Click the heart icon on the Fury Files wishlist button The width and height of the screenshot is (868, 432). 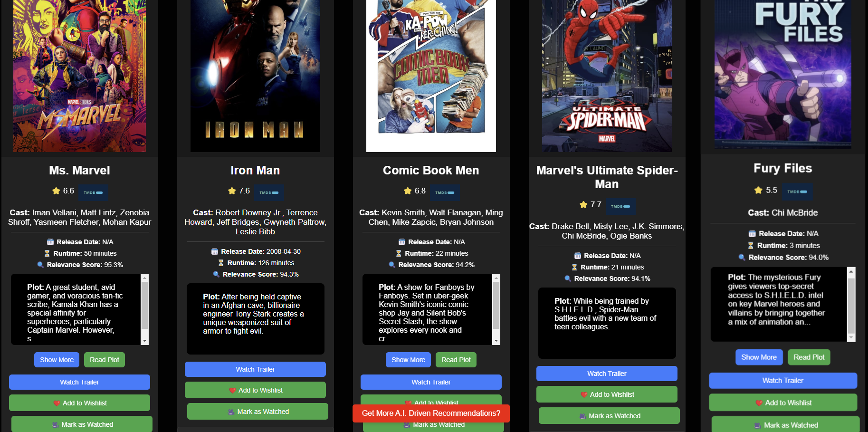[x=759, y=403]
